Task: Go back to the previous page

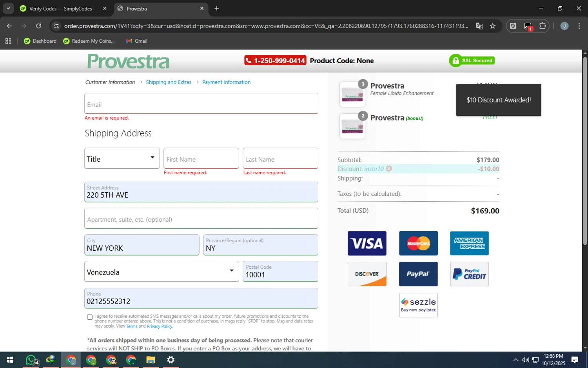Action: [x=9, y=26]
